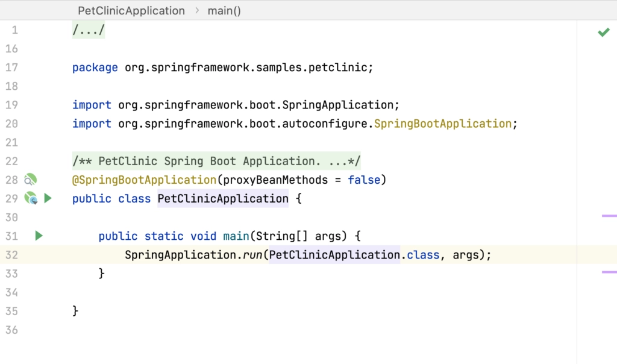Viewport: 617px width, 364px height.
Task: Click PetClinicApplication argument on line 32
Action: pyautogui.click(x=334, y=255)
